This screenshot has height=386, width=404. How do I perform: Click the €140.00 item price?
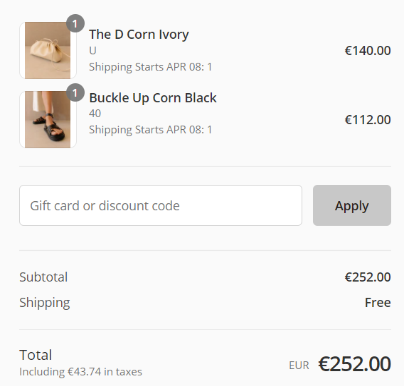(368, 51)
